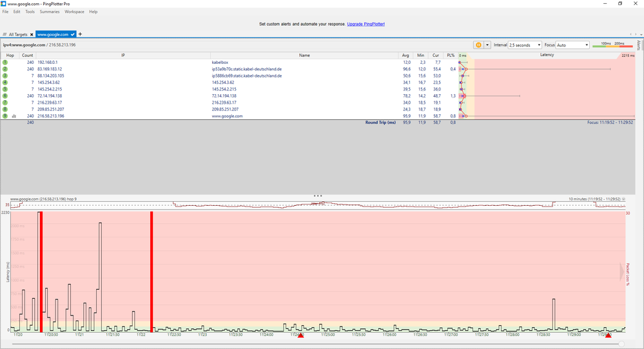
Task: Select ip5886cb69.static.kabel-deutschland.de row name
Action: [246, 75]
